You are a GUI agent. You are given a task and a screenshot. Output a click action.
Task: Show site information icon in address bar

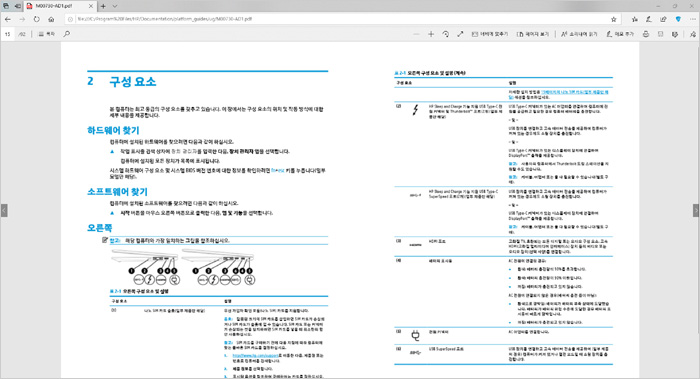point(70,19)
